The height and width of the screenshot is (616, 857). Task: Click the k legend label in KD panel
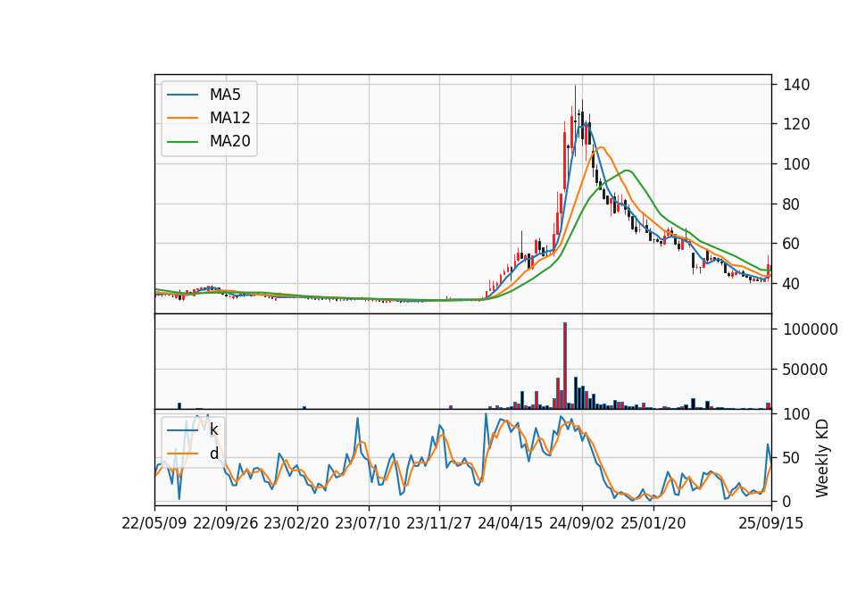click(213, 429)
